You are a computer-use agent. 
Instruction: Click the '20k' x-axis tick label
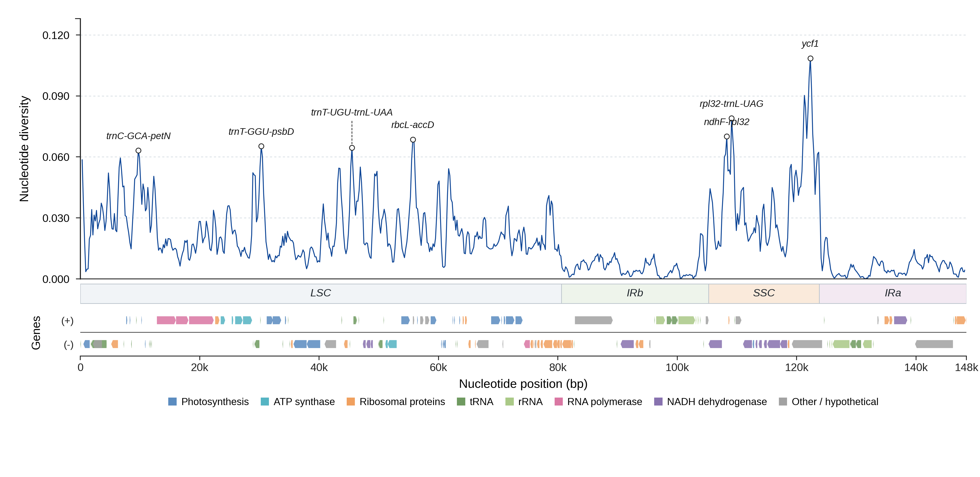pyautogui.click(x=200, y=368)
